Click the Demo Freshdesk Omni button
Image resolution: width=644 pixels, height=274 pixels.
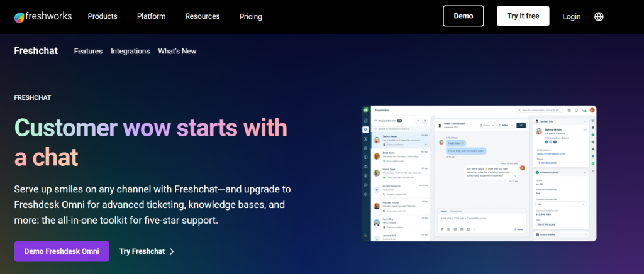coord(62,251)
